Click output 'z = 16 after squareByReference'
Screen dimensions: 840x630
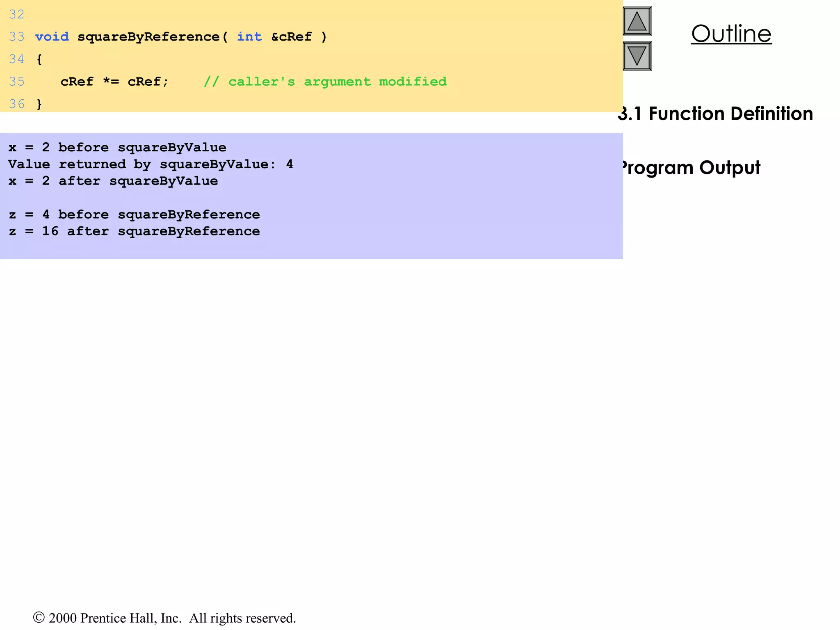click(x=134, y=231)
